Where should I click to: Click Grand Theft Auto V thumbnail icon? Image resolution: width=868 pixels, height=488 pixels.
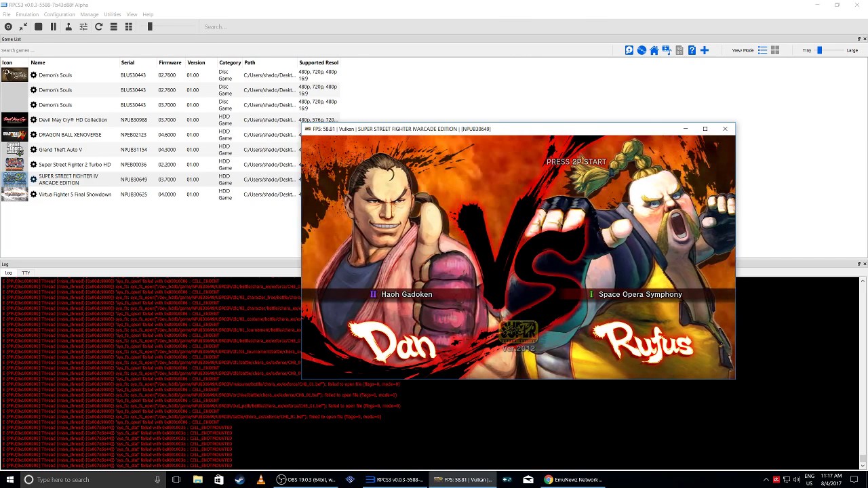pos(14,150)
